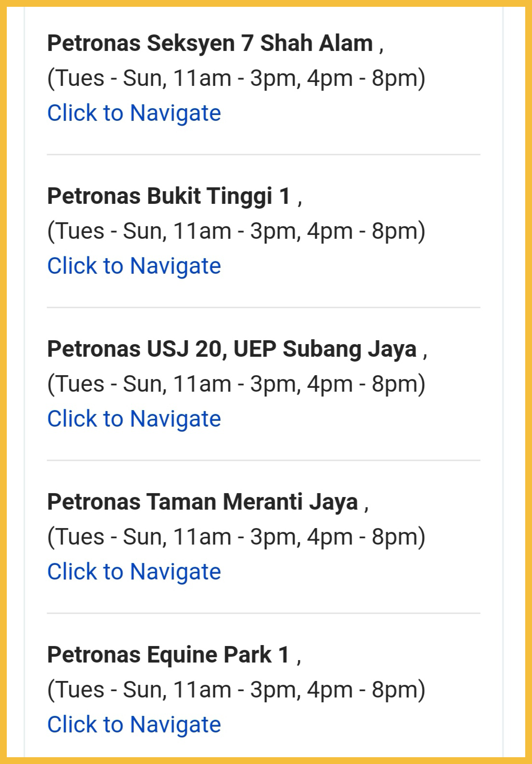532x764 pixels.
Task: Click the Petronas Equine Park 1 heading
Action: tap(168, 655)
